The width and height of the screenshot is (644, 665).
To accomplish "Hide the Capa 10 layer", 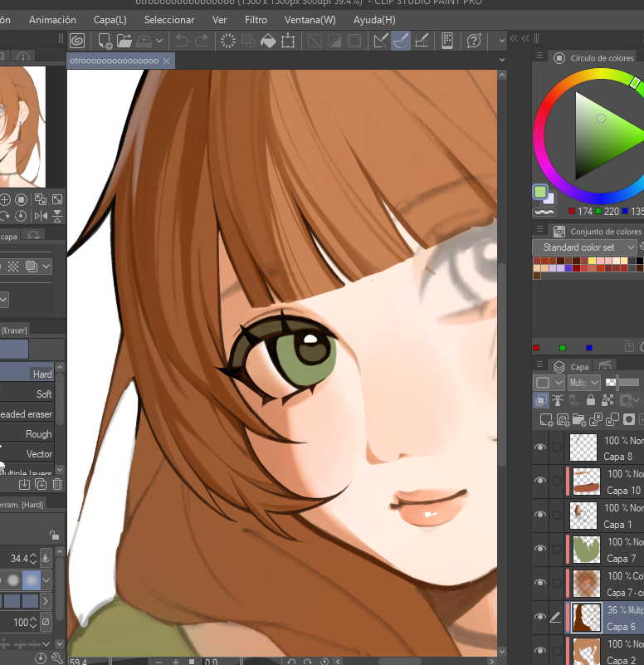I will click(540, 481).
